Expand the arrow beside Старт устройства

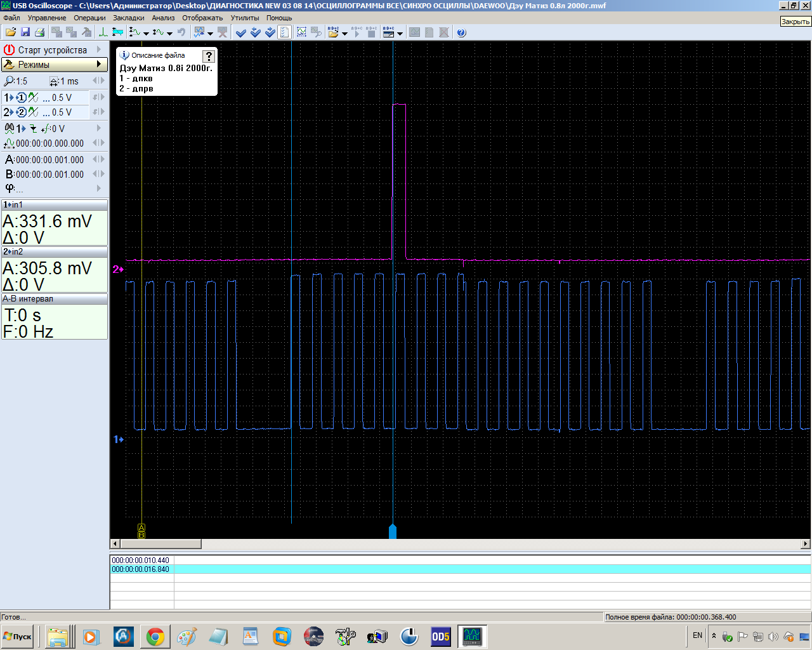tap(99, 50)
